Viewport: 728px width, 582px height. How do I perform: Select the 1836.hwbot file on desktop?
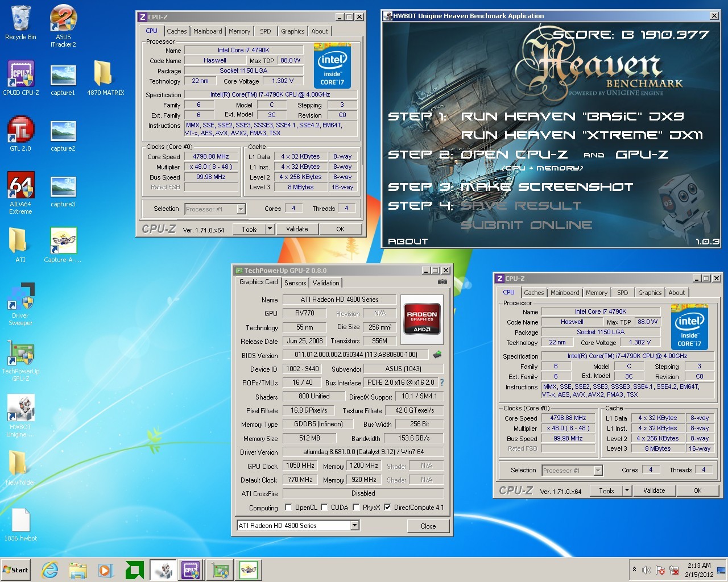tap(20, 525)
